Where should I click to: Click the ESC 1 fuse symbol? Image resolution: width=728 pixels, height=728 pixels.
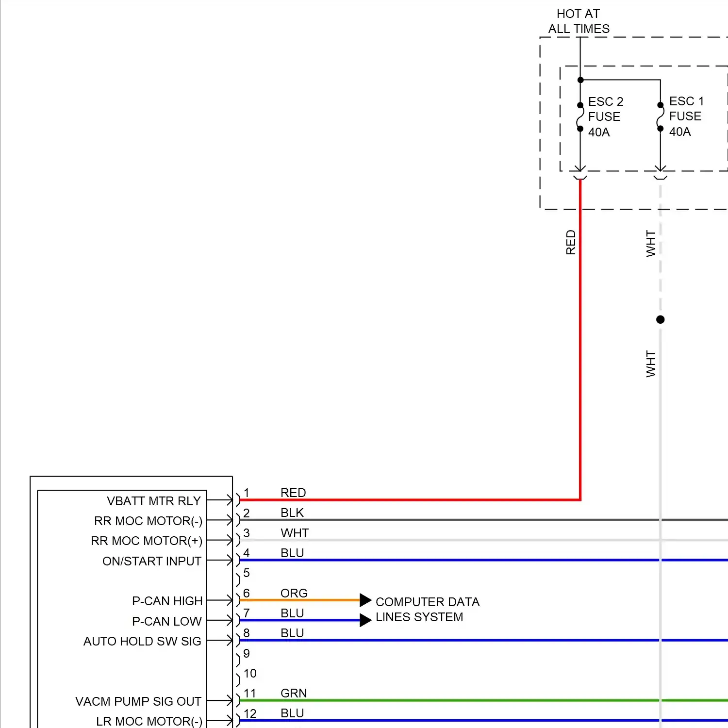click(660, 117)
